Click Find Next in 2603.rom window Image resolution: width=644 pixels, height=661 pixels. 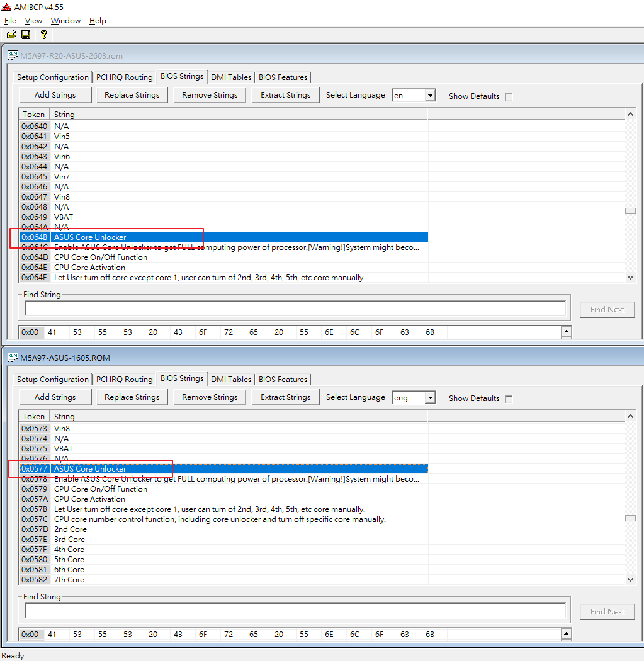coord(607,310)
